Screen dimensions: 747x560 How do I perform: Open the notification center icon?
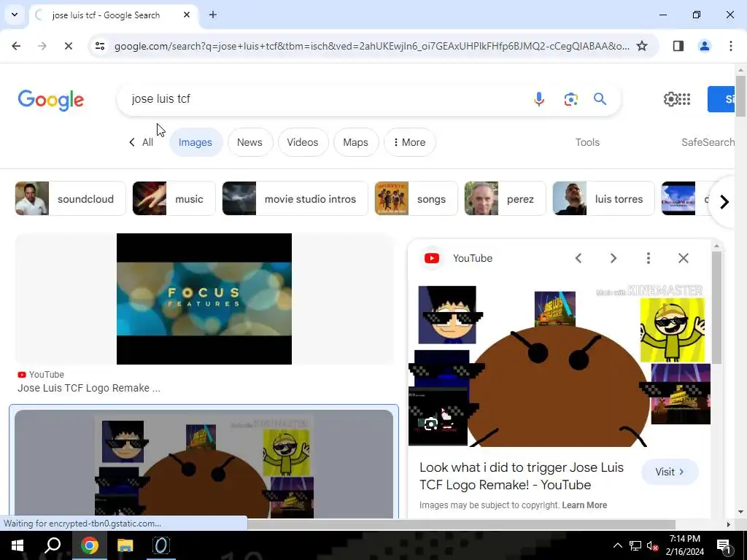point(724,545)
